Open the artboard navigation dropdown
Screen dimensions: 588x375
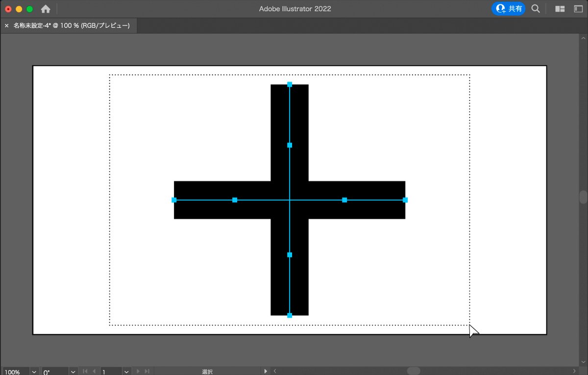coord(126,372)
